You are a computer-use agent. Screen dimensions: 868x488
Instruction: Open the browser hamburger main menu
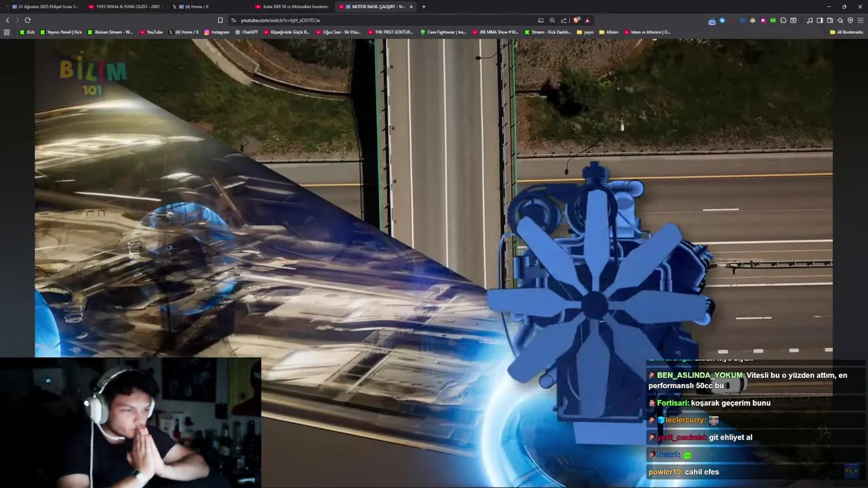(860, 20)
